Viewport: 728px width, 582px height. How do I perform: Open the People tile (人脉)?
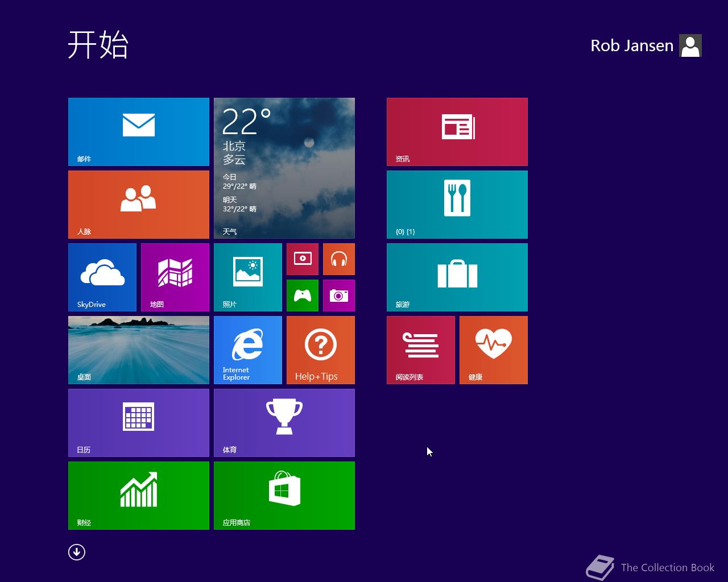click(139, 205)
